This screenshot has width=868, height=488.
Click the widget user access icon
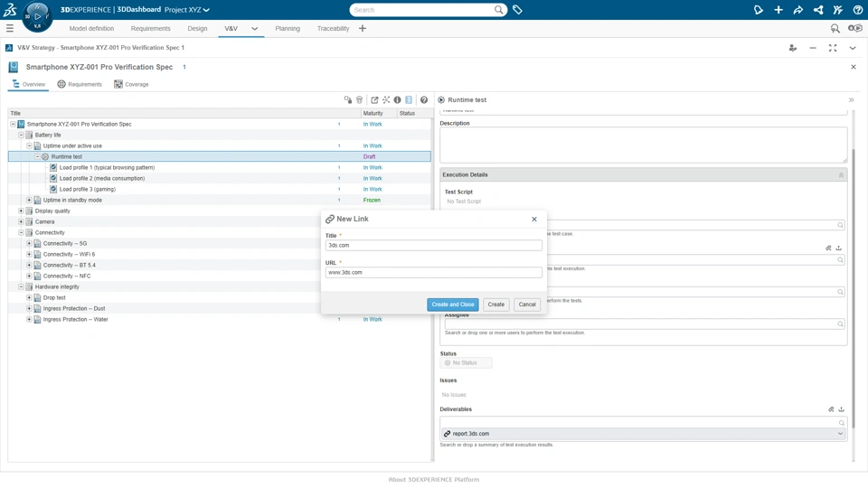[x=793, y=48]
